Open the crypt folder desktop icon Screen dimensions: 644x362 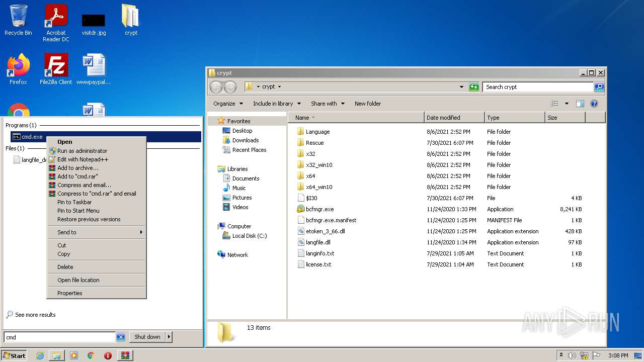131,20
